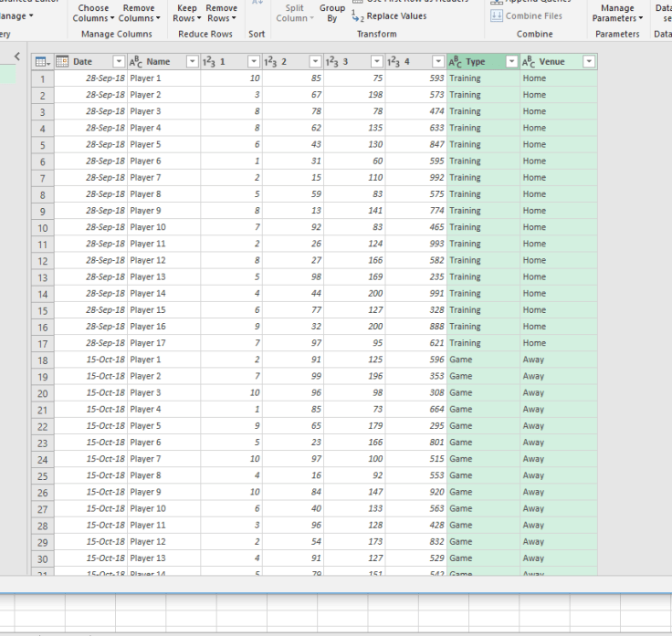Click the number type icon on column 1
Screen dimensions: 672x636
coord(209,62)
